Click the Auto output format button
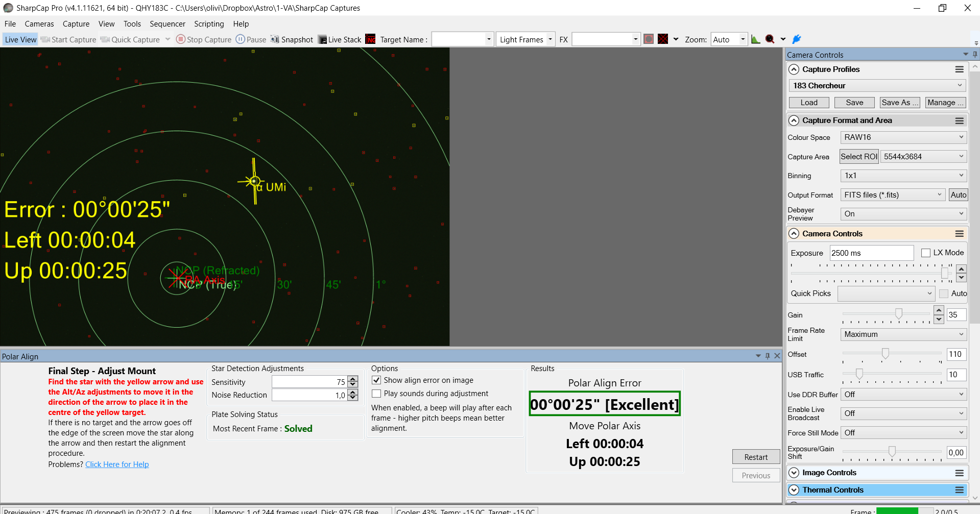Viewport: 980px width, 514px height. click(958, 195)
